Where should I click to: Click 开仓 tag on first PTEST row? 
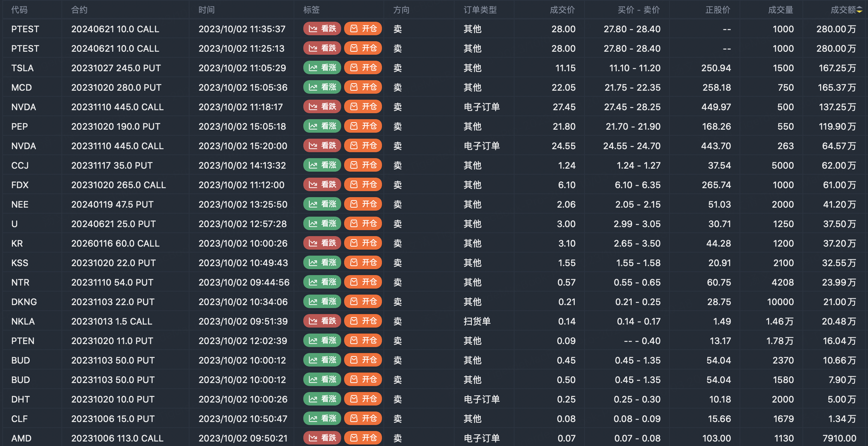coord(363,29)
